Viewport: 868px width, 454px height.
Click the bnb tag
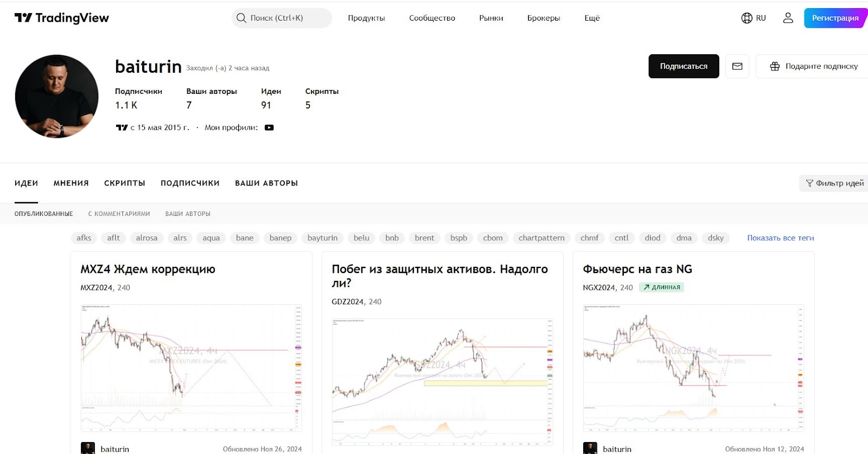click(x=392, y=238)
